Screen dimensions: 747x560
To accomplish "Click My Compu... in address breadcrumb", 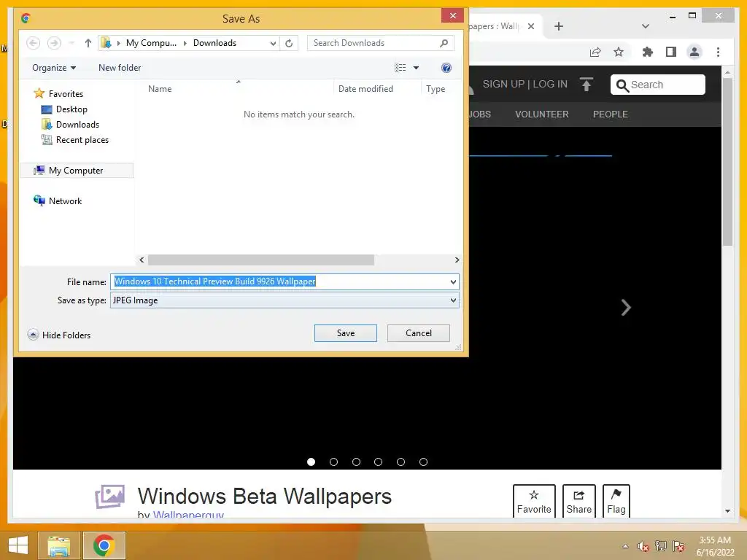I will click(151, 43).
